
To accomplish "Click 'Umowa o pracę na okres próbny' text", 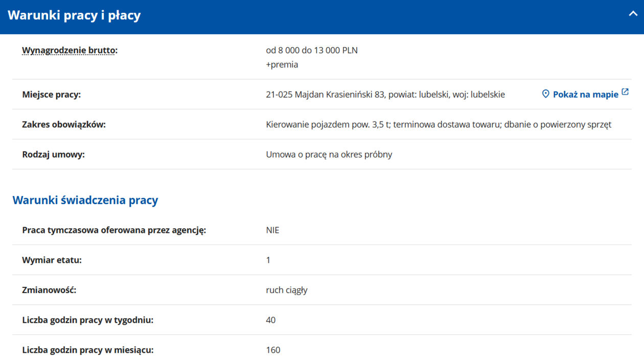I will click(329, 154).
